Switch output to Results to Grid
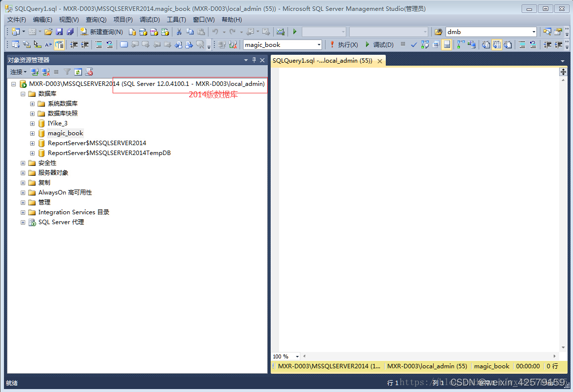 496,44
